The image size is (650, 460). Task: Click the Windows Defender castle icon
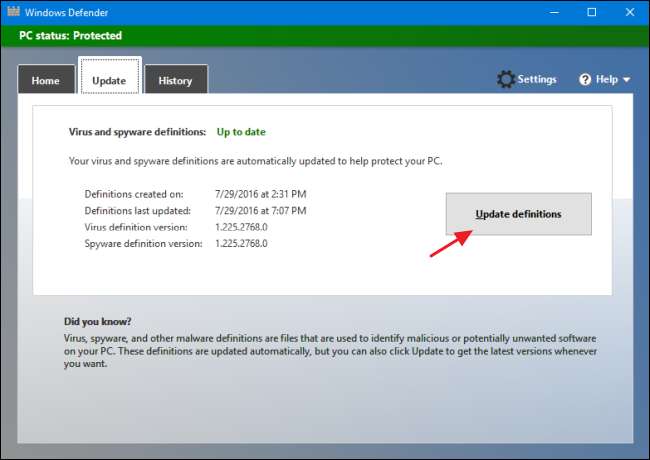tap(13, 11)
